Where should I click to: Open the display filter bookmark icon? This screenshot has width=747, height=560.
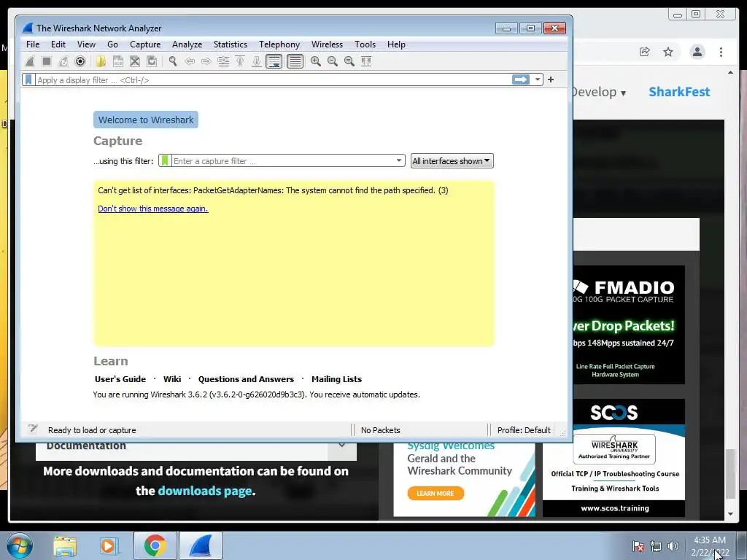coord(28,79)
